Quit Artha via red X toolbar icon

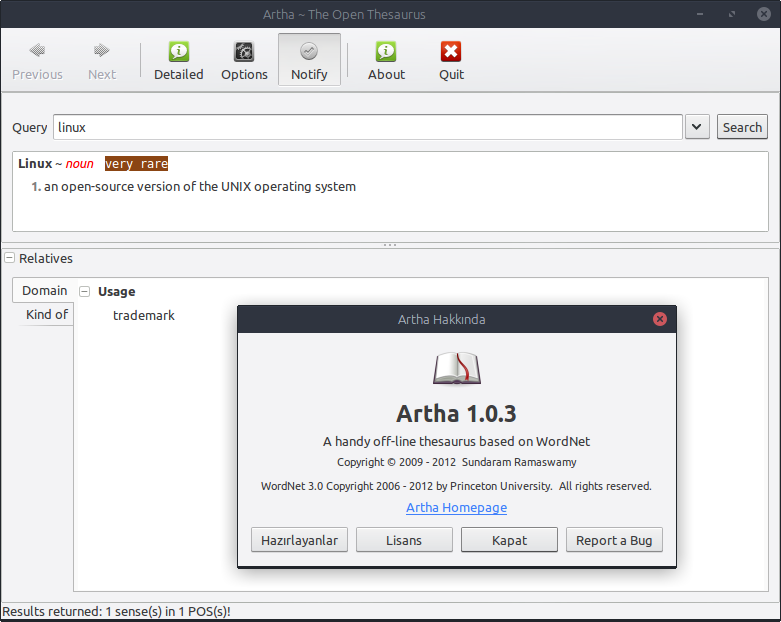coord(451,60)
